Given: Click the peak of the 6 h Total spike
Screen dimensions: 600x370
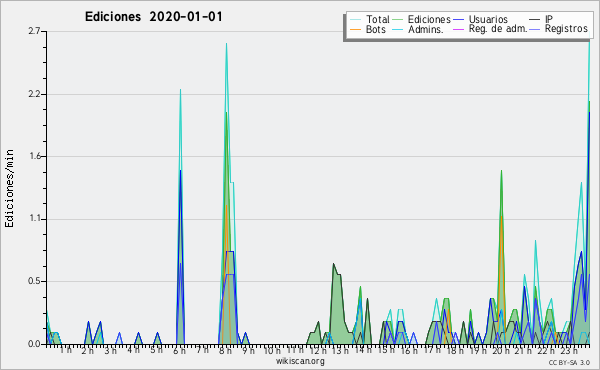Looking at the screenshot, I should [180, 90].
